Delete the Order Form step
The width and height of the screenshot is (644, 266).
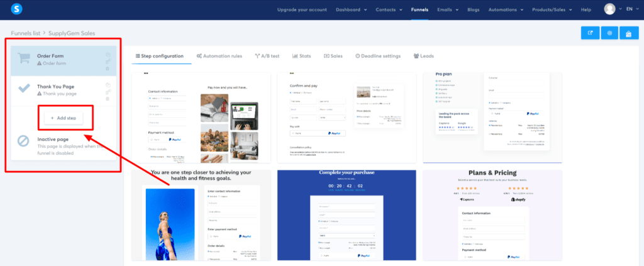tap(108, 69)
